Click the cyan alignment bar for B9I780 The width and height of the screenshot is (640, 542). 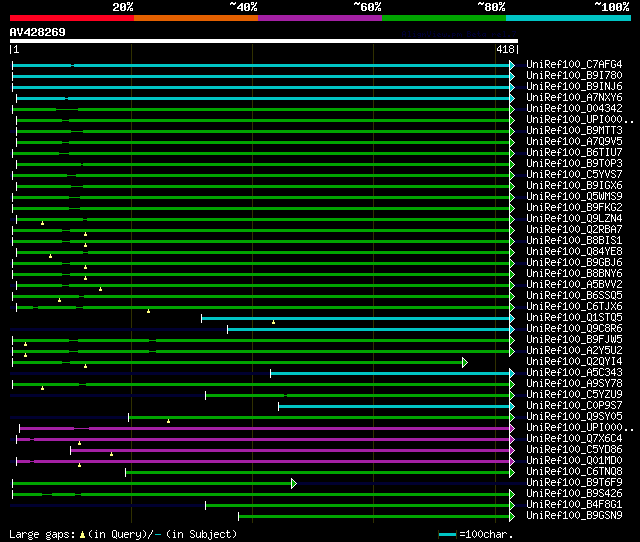click(x=261, y=76)
